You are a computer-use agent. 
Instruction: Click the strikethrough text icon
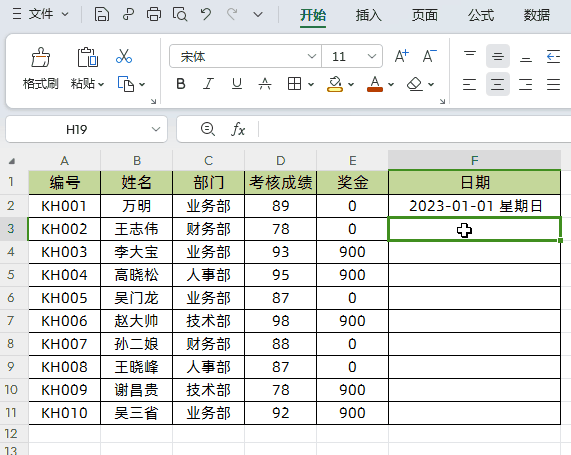265,84
